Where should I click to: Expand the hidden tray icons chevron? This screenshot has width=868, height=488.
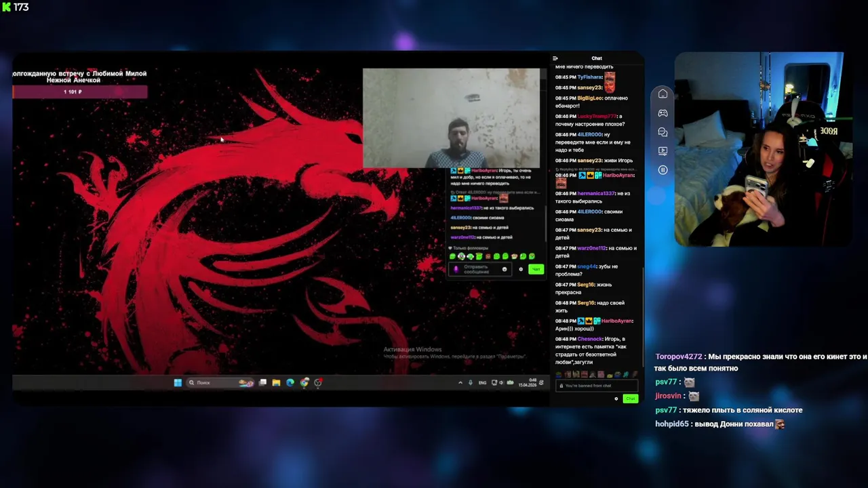point(460,382)
